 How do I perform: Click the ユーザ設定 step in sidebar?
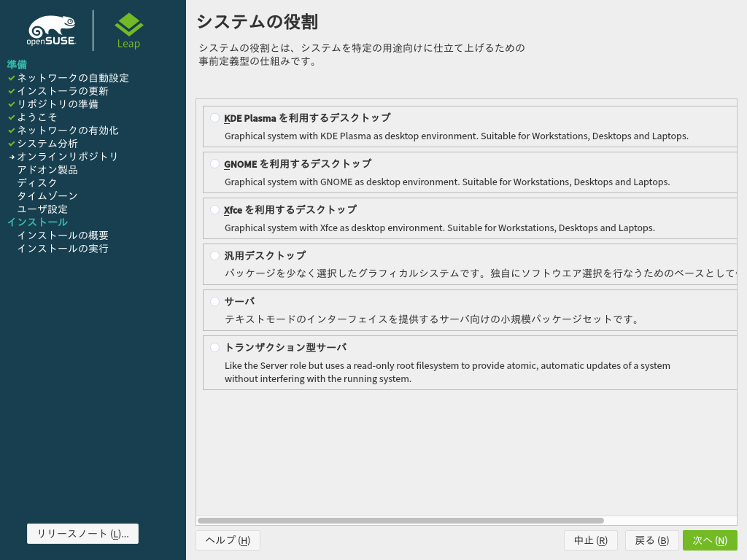pos(42,209)
